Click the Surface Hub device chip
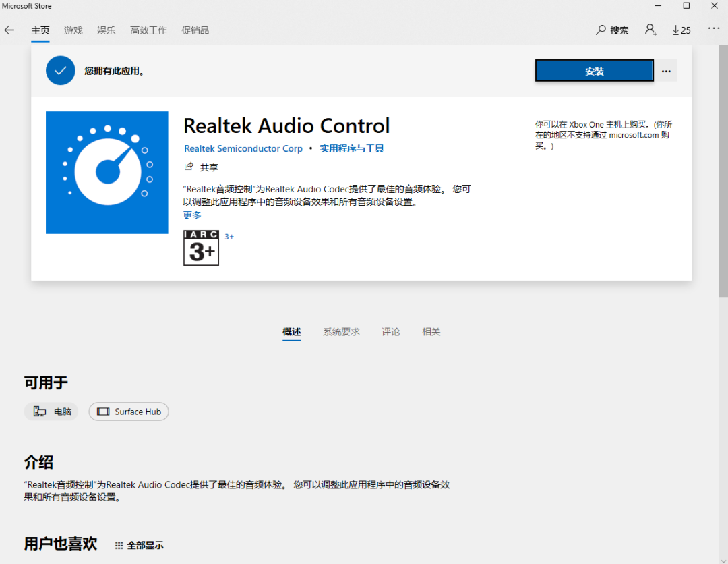The height and width of the screenshot is (564, 728). pos(129,412)
